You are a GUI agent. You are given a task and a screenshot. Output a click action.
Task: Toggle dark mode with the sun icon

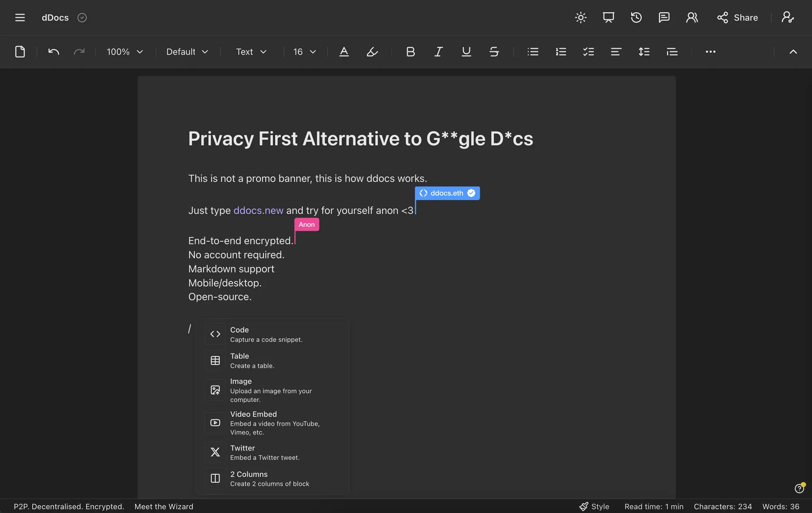581,17
